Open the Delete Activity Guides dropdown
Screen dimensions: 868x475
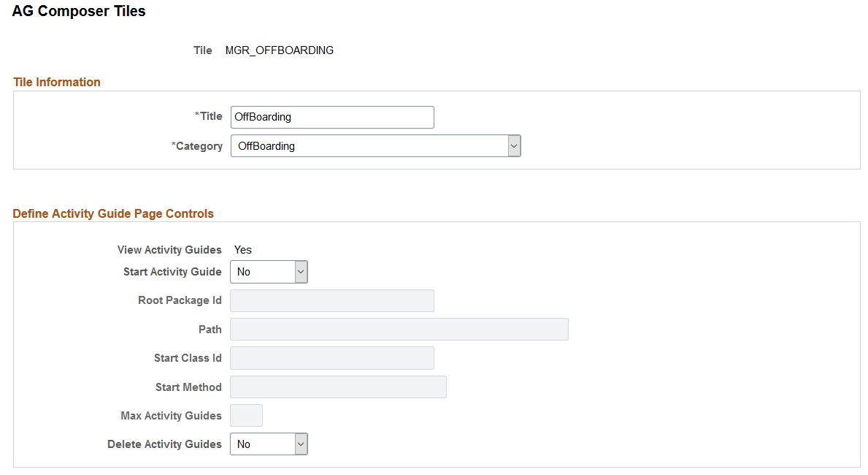click(x=269, y=444)
